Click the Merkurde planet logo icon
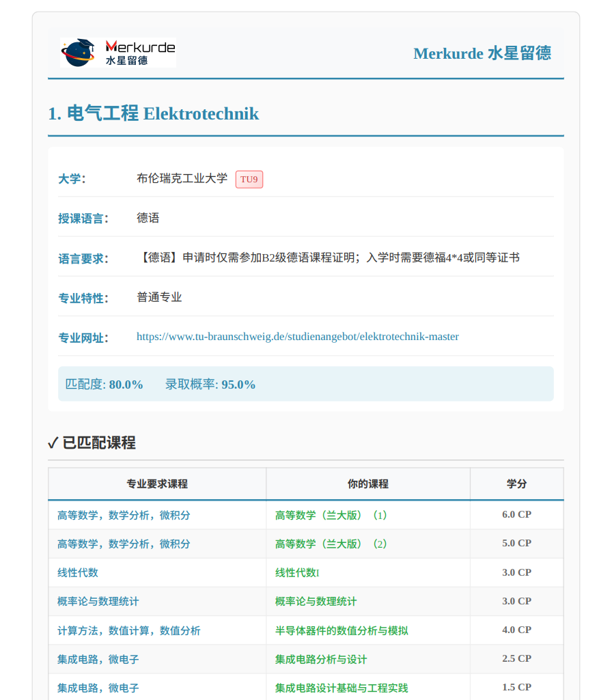 [x=76, y=51]
